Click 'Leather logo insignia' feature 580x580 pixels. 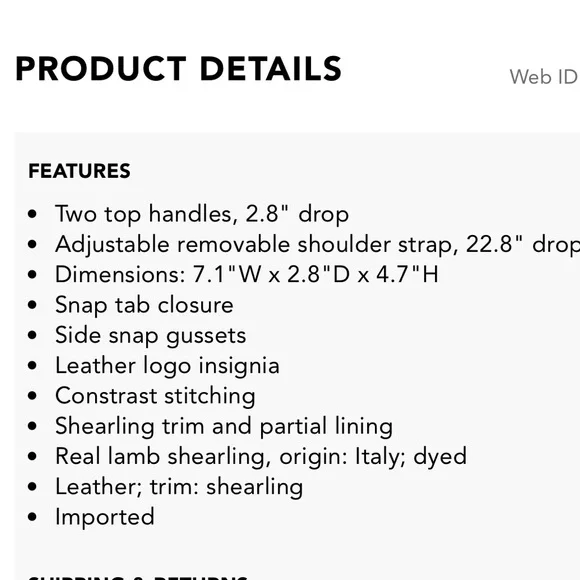(x=167, y=366)
